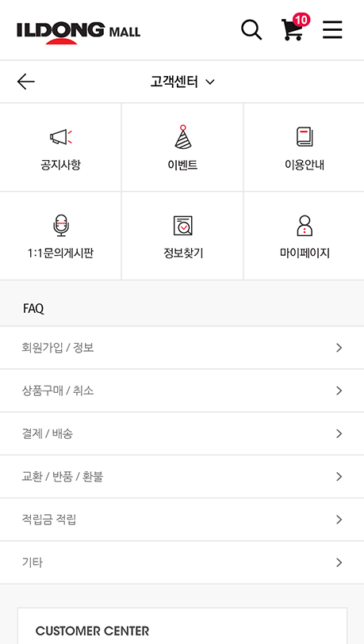Open 마이페이지 person icon
Screen dimensions: 364x644
[305, 226]
